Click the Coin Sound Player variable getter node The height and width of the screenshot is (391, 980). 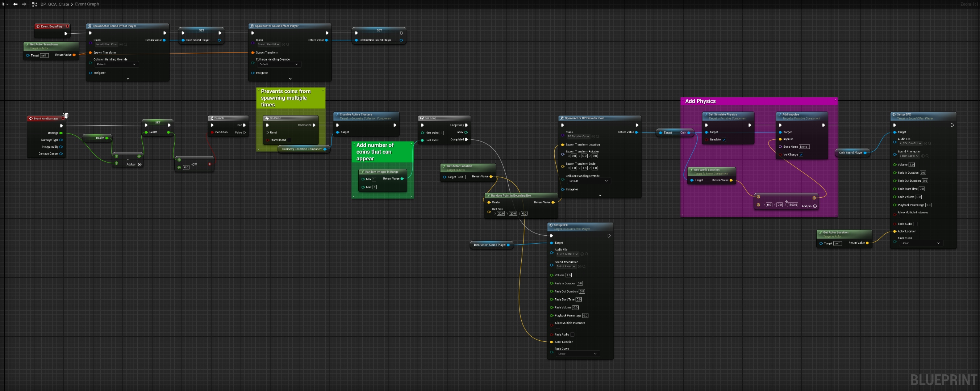tap(852, 152)
